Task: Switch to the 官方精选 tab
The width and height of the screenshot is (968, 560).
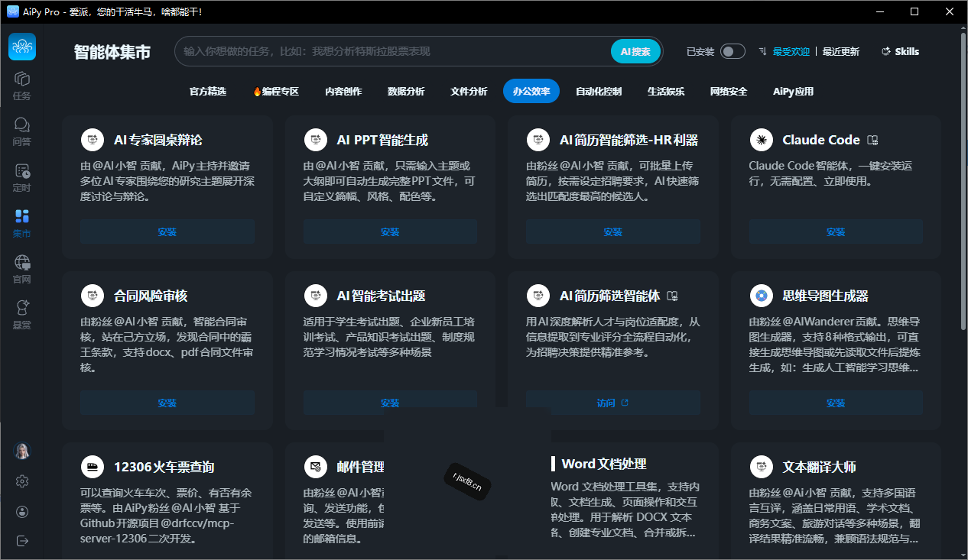Action: pyautogui.click(x=208, y=91)
